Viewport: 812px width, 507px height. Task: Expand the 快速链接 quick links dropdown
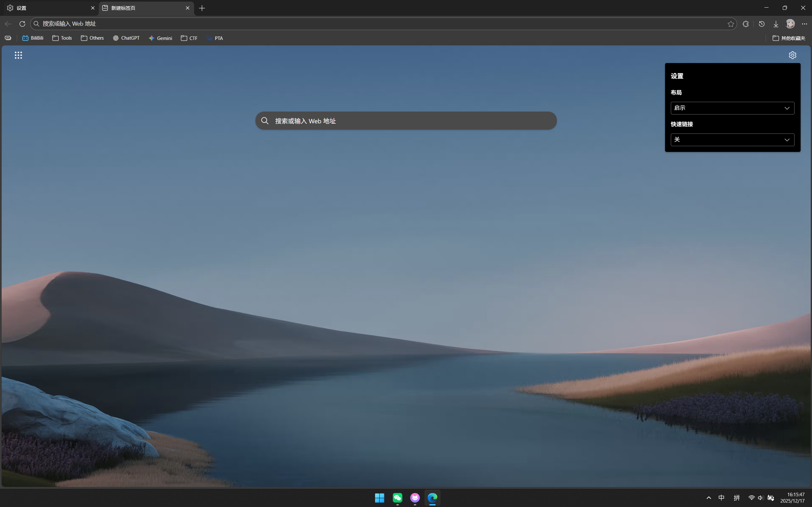(x=732, y=140)
